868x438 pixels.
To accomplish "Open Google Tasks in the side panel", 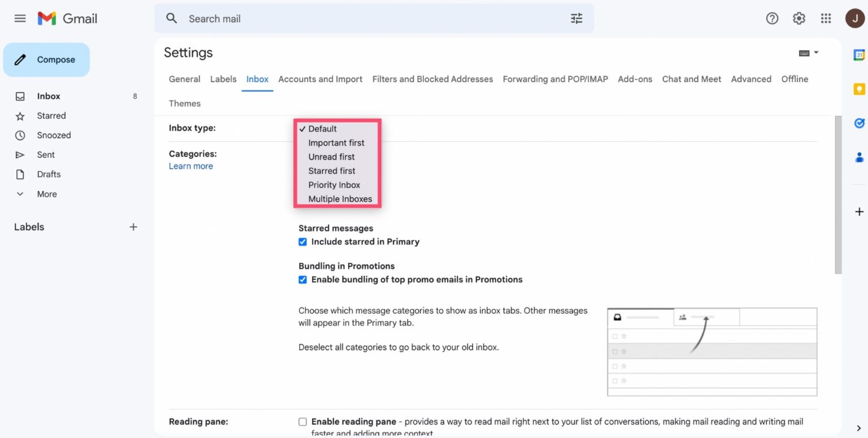I will pyautogui.click(x=859, y=123).
